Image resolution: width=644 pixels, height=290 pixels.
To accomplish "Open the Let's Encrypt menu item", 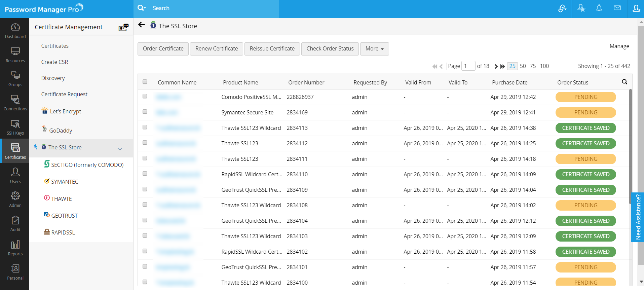I will point(65,111).
